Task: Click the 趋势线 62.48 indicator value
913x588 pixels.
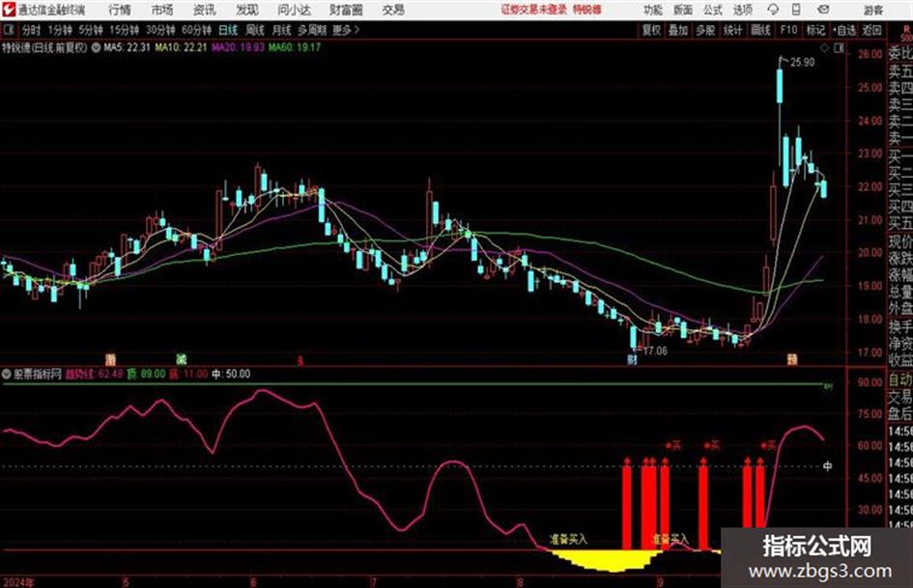Action: tap(94, 375)
